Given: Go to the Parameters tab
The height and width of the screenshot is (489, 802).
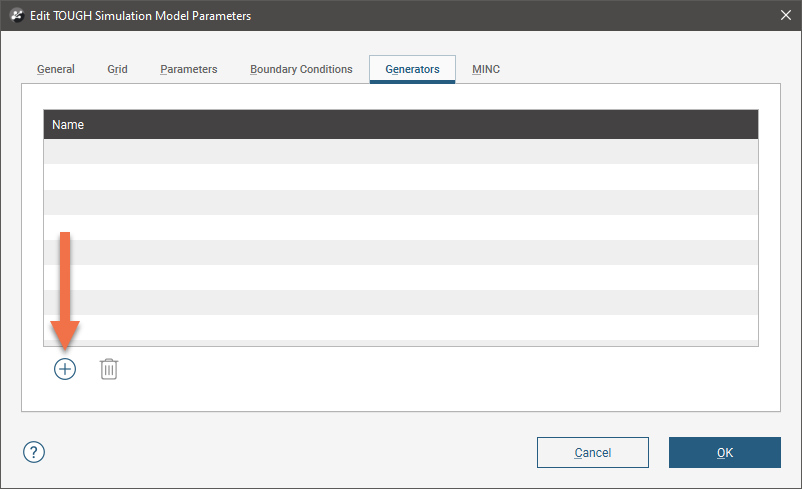Looking at the screenshot, I should (188, 69).
